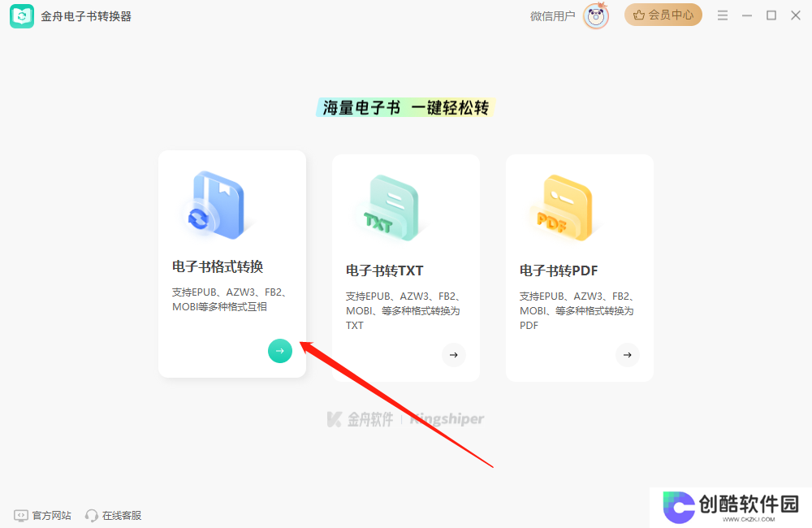This screenshot has height=528, width=812.
Task: Close the ebook converter window
Action: tap(796, 15)
